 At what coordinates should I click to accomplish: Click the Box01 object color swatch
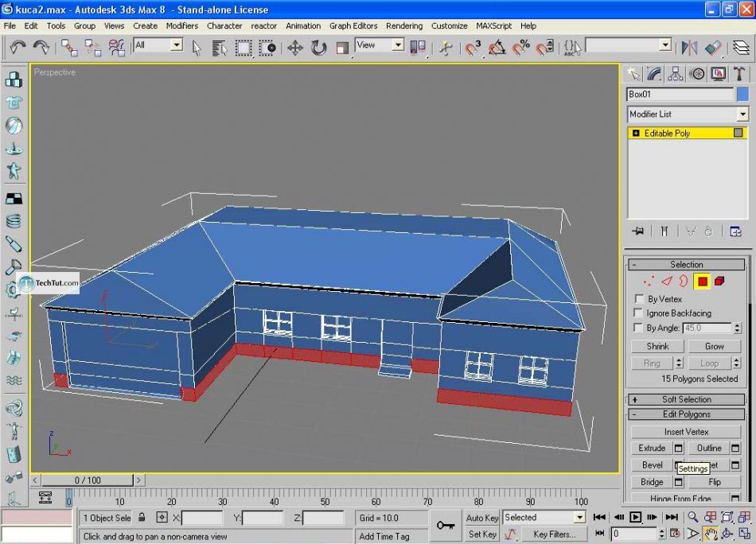coord(743,95)
